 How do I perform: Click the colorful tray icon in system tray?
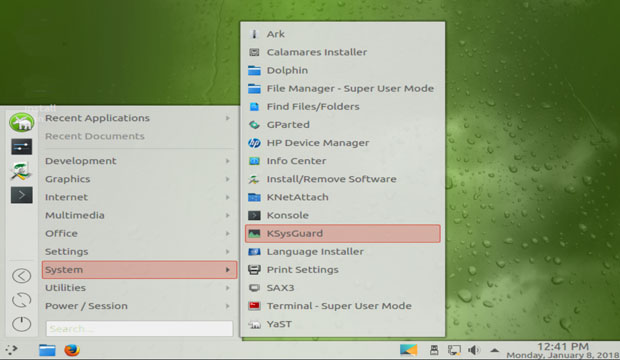408,350
